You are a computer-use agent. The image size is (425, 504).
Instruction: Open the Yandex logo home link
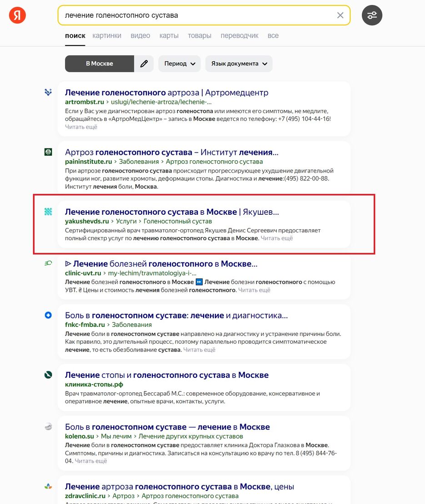[x=17, y=15]
